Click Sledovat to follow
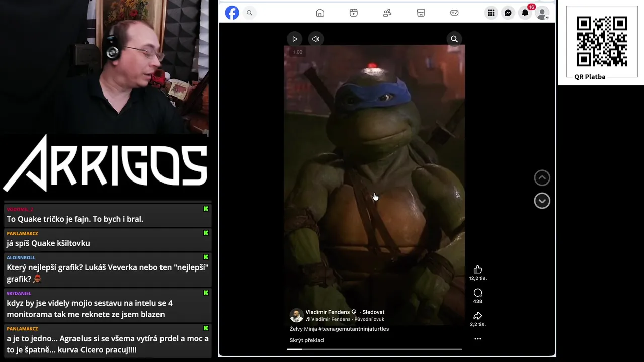 [373, 312]
